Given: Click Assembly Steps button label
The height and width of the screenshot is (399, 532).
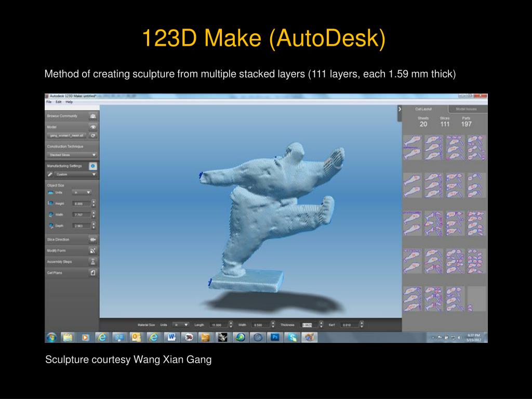Looking at the screenshot, I should 59,262.
